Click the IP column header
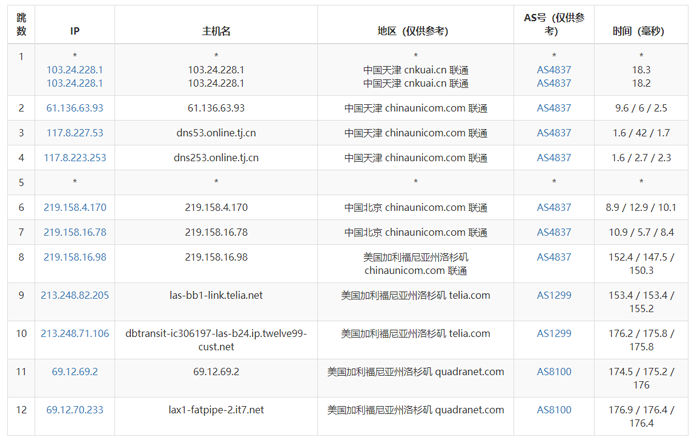 tap(75, 31)
